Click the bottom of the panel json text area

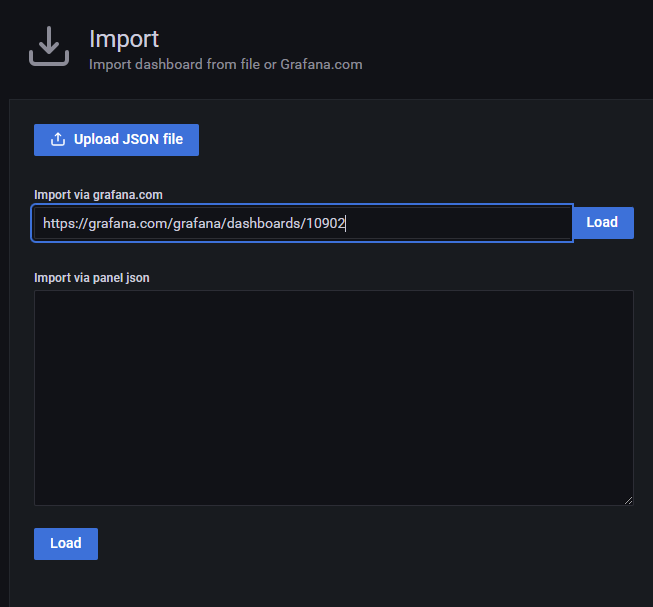333,494
